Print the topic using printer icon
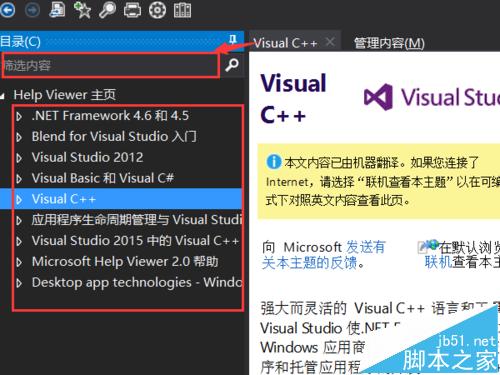The height and width of the screenshot is (375, 500). [x=132, y=10]
